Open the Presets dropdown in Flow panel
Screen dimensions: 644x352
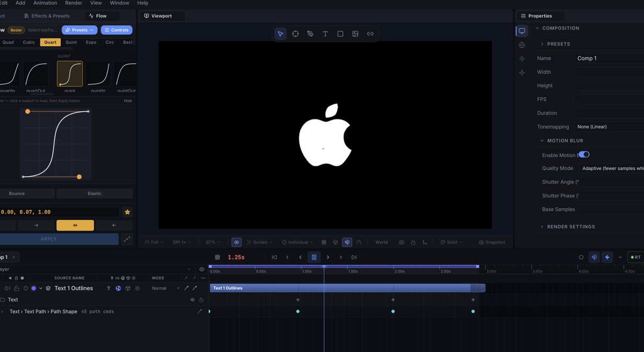tap(79, 30)
